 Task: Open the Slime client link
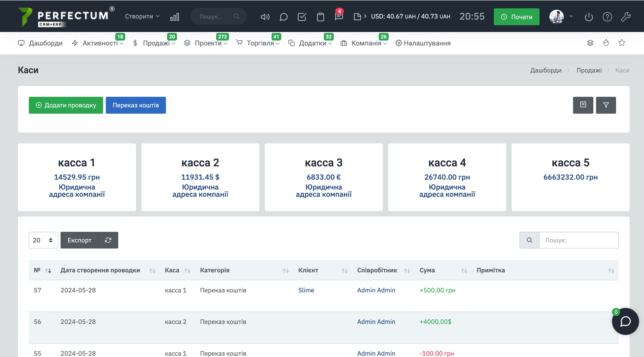point(306,290)
